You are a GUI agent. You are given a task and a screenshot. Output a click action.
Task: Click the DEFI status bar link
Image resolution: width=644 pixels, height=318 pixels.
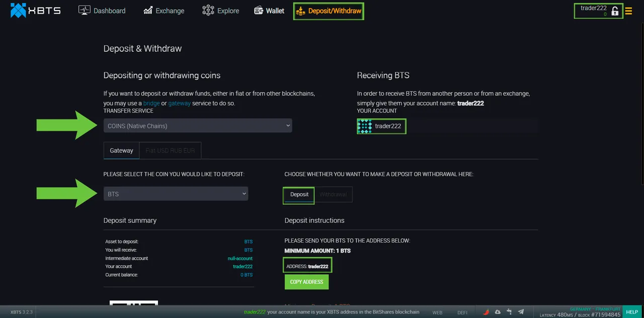tap(462, 312)
